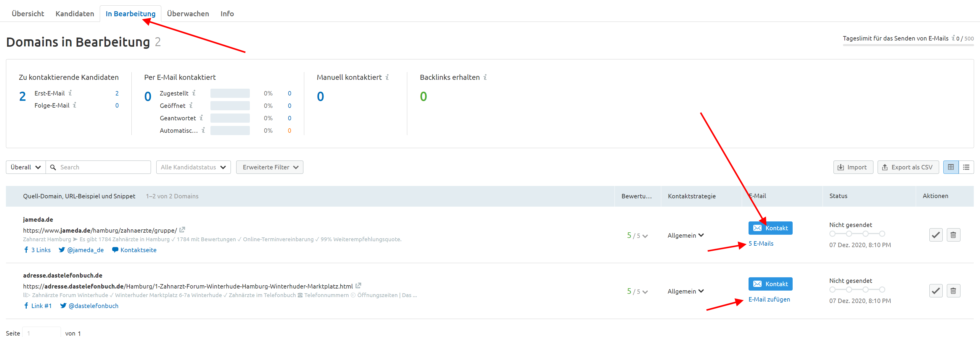Click the magnifier search icon

(x=53, y=167)
